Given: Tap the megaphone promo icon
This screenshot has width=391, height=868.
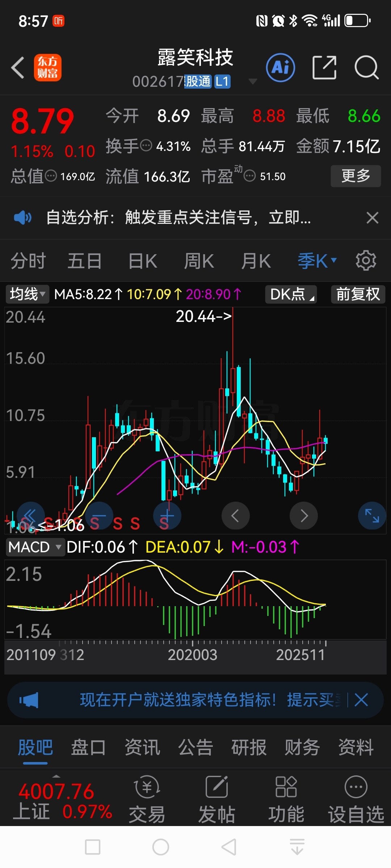Looking at the screenshot, I should (x=29, y=700).
